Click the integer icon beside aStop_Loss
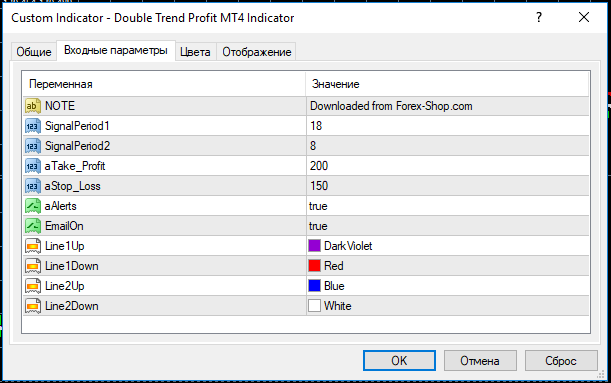 [x=33, y=186]
